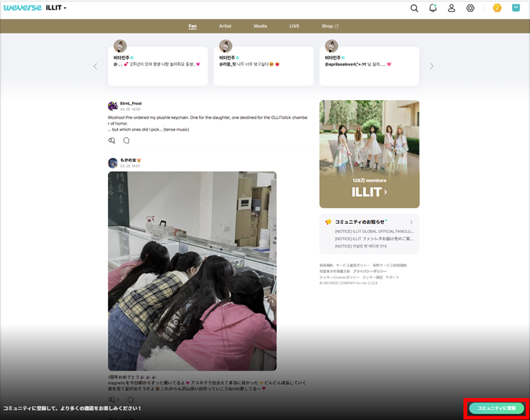Click the Weverse logo

point(22,8)
